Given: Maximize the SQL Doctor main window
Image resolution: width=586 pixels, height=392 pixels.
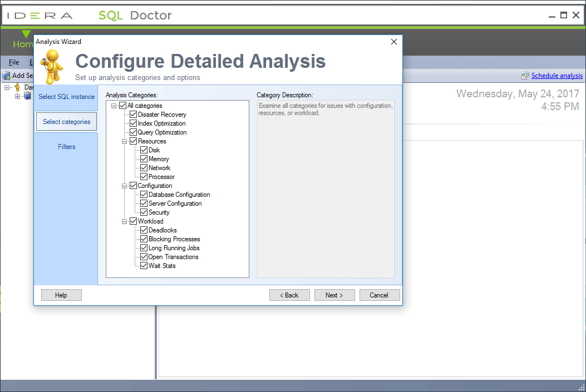Looking at the screenshot, I should pos(564,16).
